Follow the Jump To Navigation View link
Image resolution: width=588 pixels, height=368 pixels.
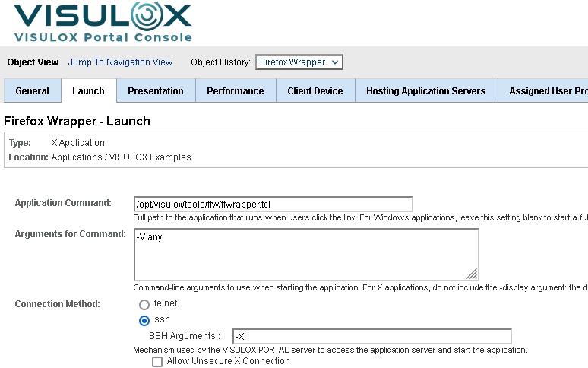[121, 62]
